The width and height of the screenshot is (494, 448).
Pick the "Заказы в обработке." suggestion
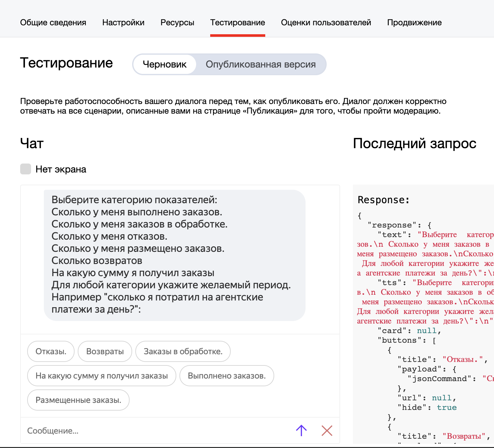[183, 351]
